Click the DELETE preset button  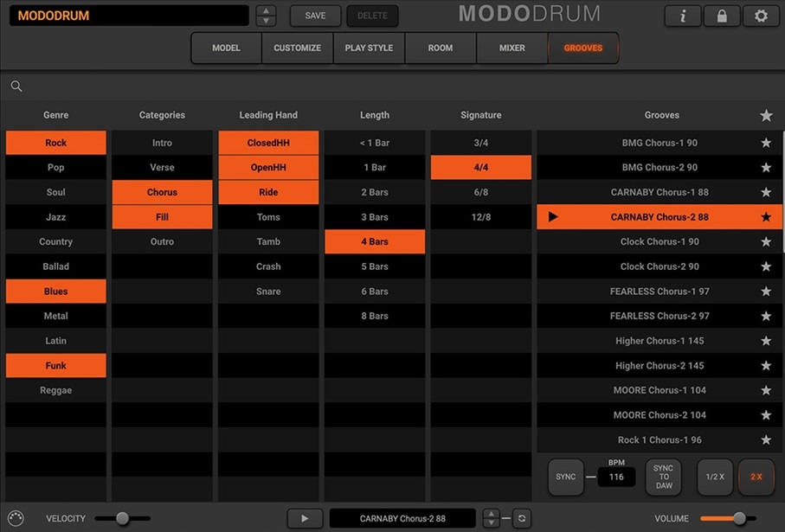click(x=372, y=16)
